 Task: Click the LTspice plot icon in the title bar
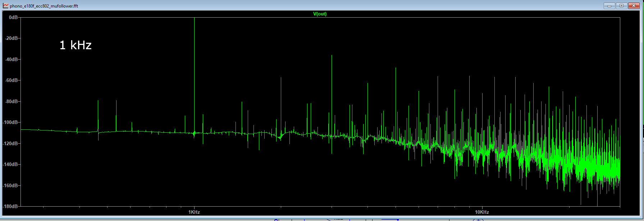[5, 6]
